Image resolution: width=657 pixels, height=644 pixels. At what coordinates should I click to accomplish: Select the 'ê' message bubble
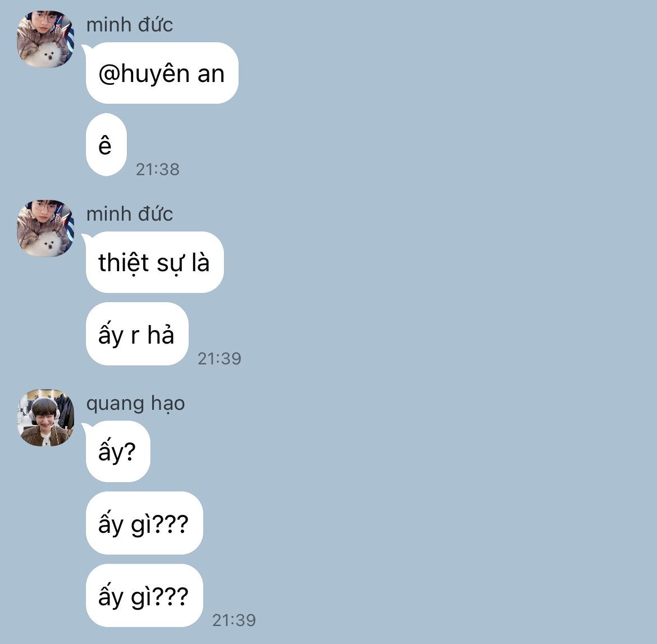106,144
